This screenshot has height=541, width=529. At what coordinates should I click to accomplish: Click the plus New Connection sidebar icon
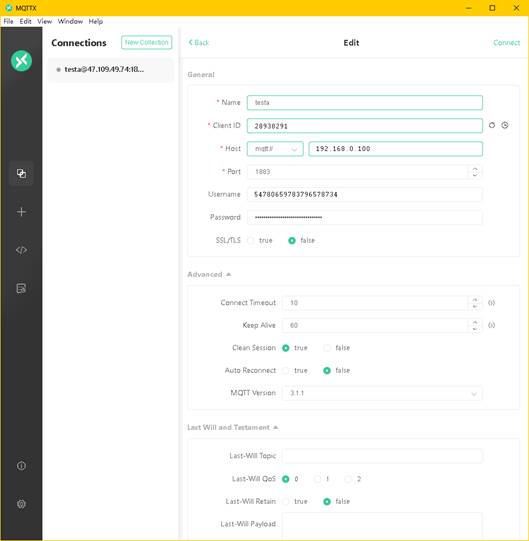(21, 212)
